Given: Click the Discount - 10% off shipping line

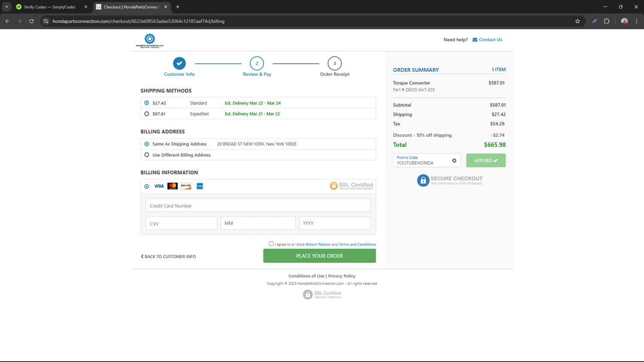Looking at the screenshot, I should pos(449,135).
